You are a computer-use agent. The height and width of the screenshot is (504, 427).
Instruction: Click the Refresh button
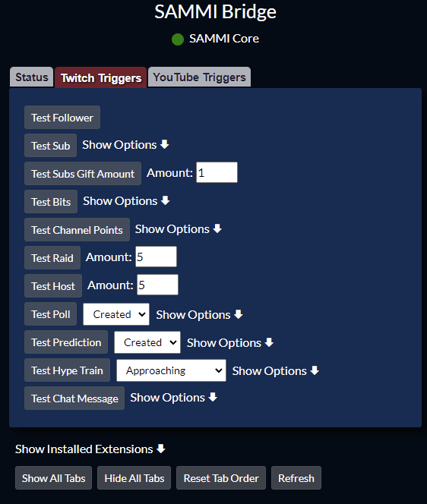click(x=296, y=478)
